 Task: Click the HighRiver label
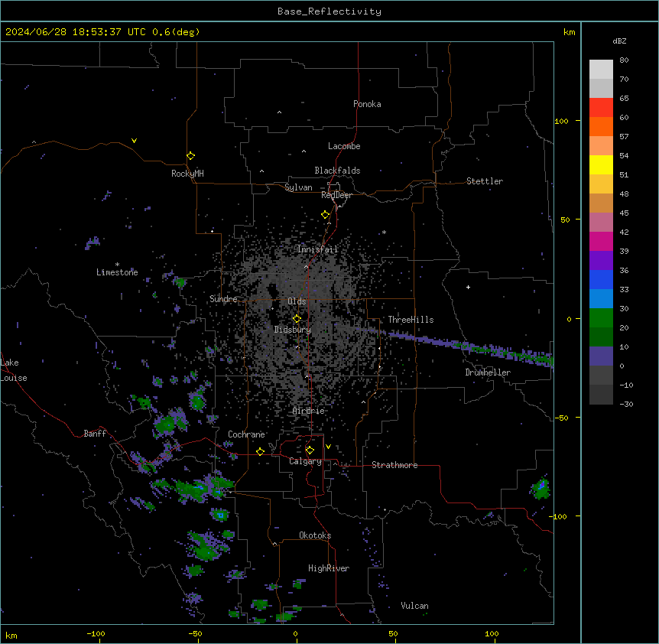pyautogui.click(x=329, y=568)
